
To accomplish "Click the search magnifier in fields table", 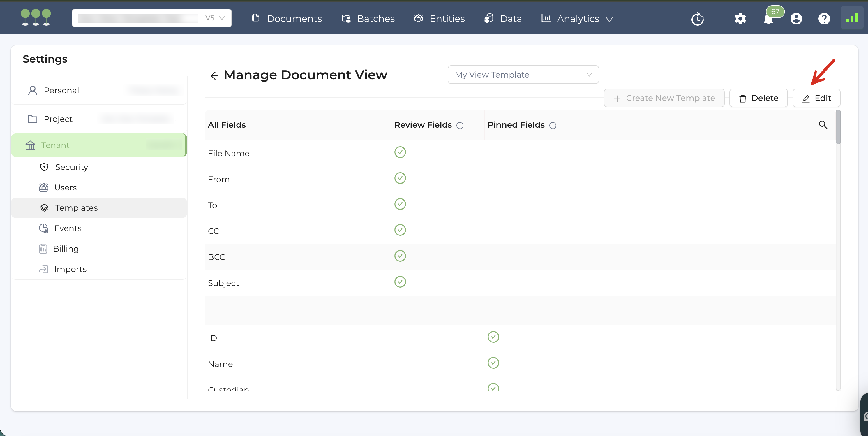I will [x=823, y=125].
